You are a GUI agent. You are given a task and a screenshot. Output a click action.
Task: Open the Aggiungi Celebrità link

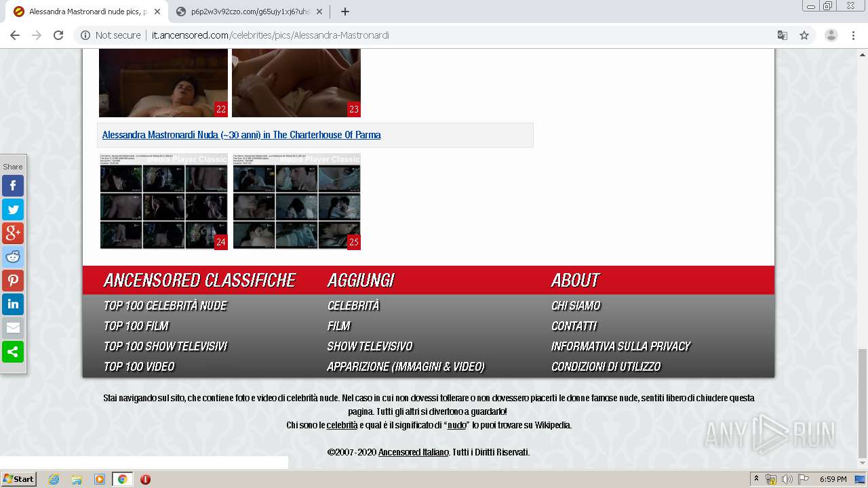[353, 306]
